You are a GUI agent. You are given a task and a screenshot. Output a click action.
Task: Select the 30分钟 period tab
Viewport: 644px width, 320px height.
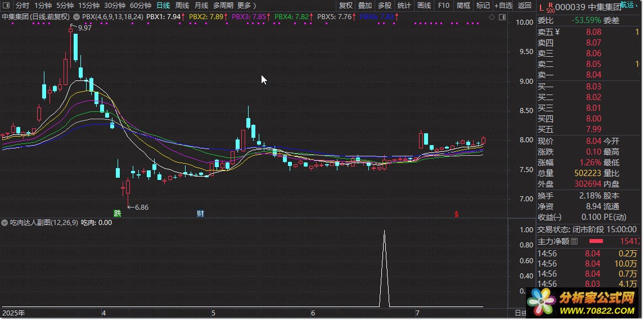(115, 5)
